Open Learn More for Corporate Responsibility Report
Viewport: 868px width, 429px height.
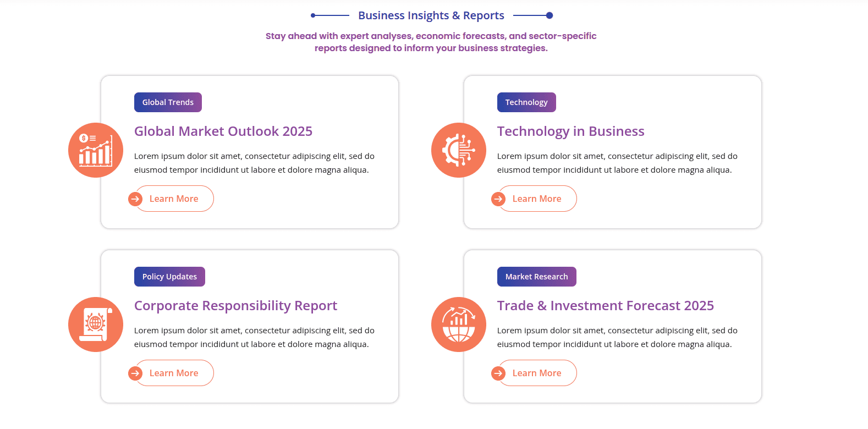pos(174,373)
